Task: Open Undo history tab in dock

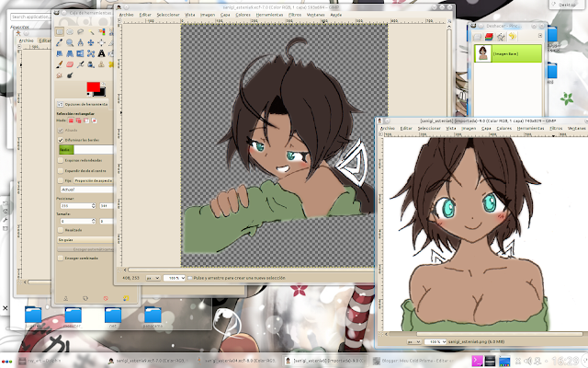Action: [513, 37]
